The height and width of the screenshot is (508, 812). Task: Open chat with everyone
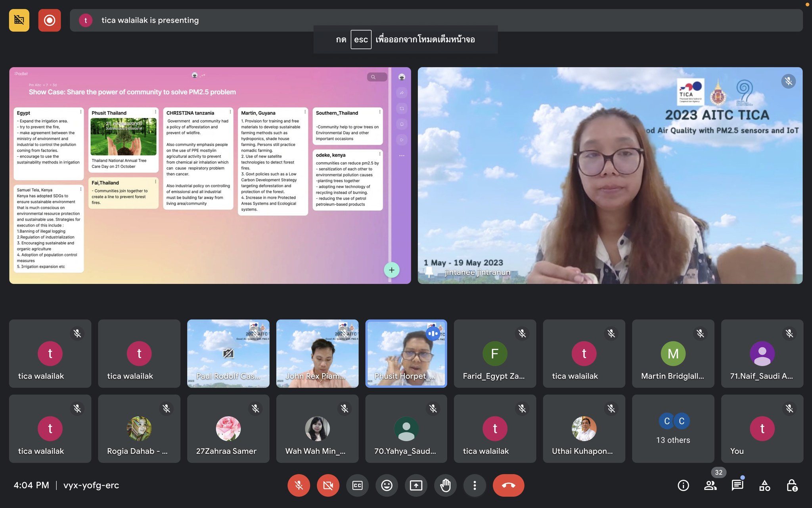(x=737, y=485)
